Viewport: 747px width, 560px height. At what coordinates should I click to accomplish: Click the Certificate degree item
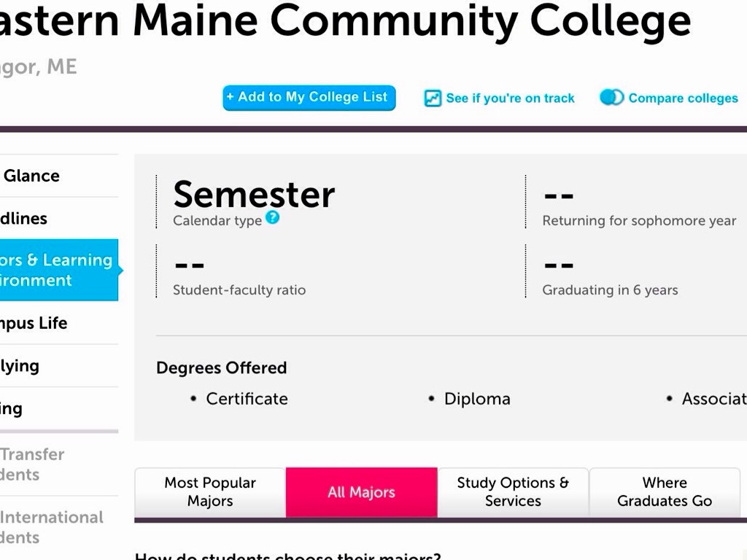247,399
